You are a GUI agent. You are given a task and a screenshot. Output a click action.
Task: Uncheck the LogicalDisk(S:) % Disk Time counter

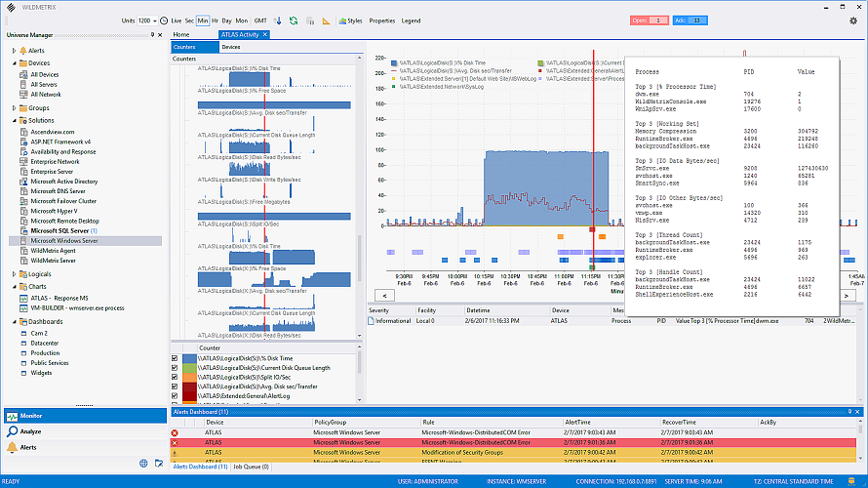click(x=175, y=358)
